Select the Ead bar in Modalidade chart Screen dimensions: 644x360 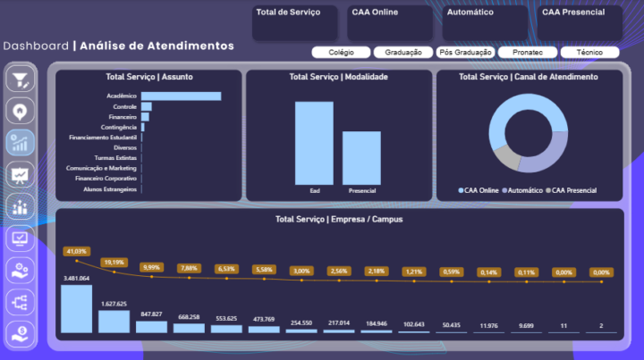[x=314, y=143]
